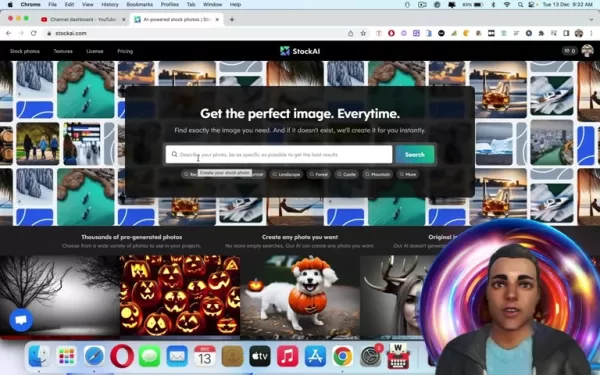Close the YouTube Channel dashboard tab
This screenshot has width=600, height=375.
pyautogui.click(x=123, y=20)
